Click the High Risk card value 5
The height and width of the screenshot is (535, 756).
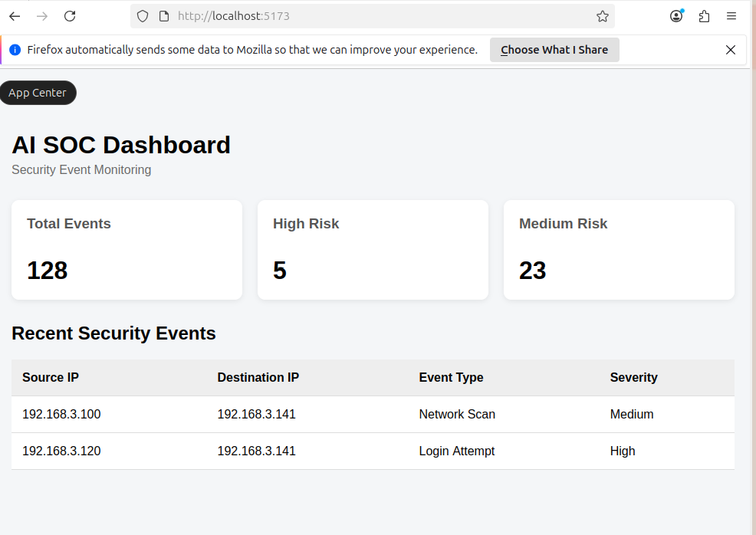pyautogui.click(x=280, y=270)
